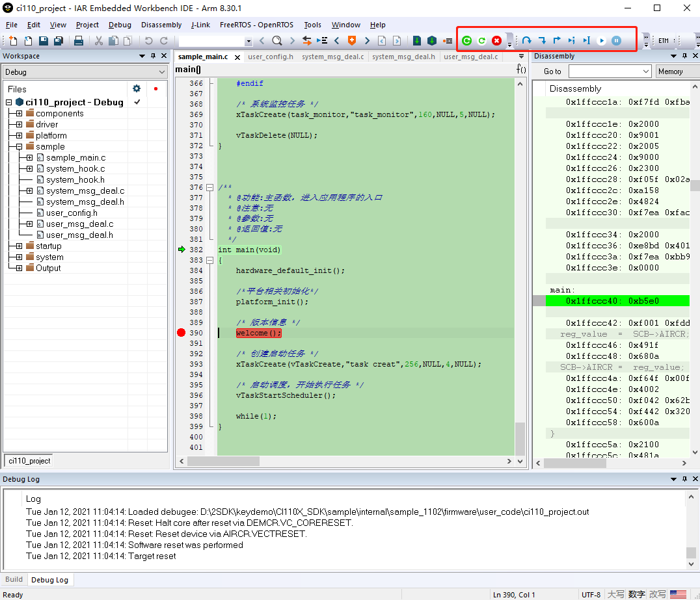
Task: Click the editor vertical scrollbar thumb
Action: point(520,437)
